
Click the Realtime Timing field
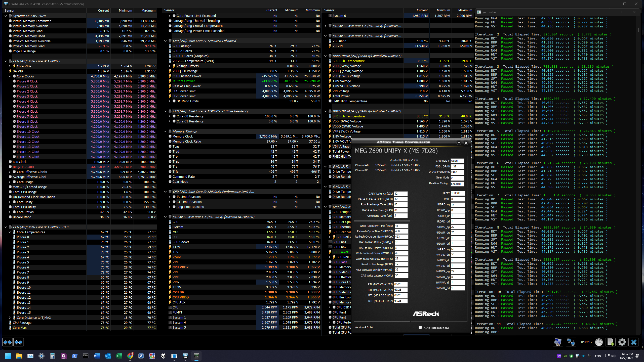pyautogui.click(x=457, y=184)
